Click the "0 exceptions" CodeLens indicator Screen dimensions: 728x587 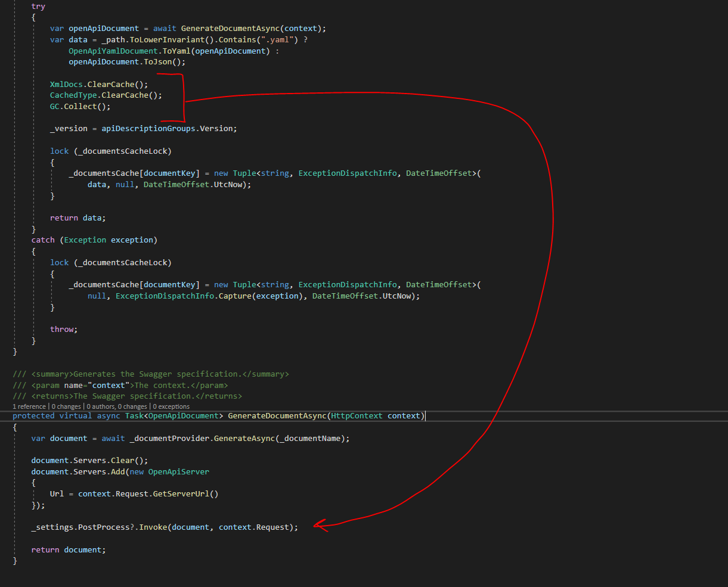coord(171,406)
